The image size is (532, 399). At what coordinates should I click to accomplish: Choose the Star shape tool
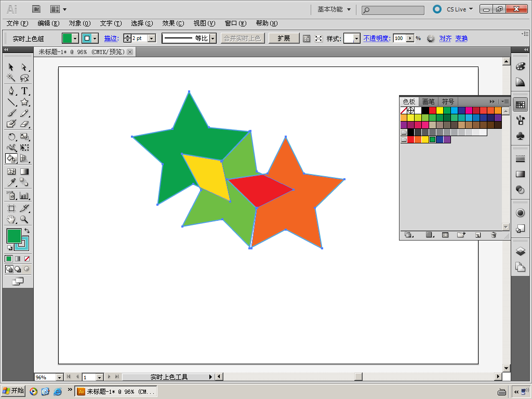24,102
